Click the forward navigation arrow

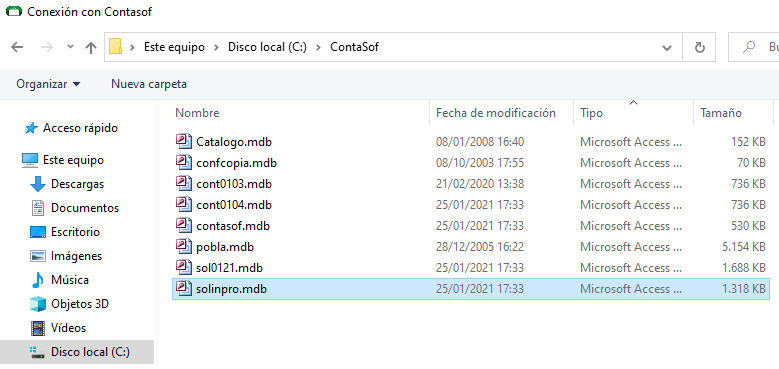(47, 47)
